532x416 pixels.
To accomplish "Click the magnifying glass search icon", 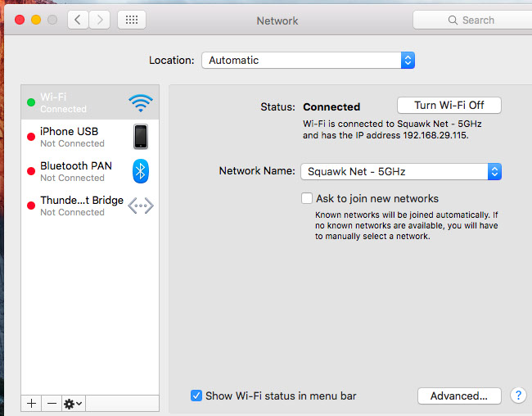I will point(453,20).
